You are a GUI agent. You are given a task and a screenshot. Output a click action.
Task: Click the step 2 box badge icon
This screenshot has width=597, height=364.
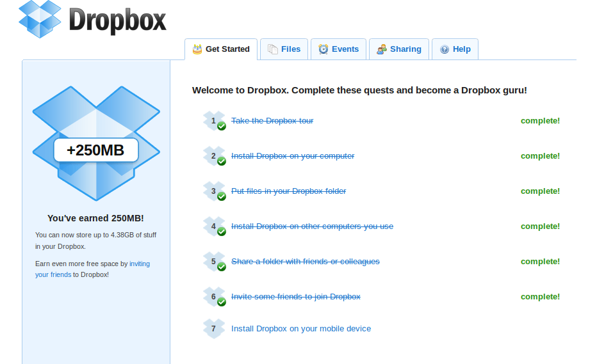coord(215,156)
